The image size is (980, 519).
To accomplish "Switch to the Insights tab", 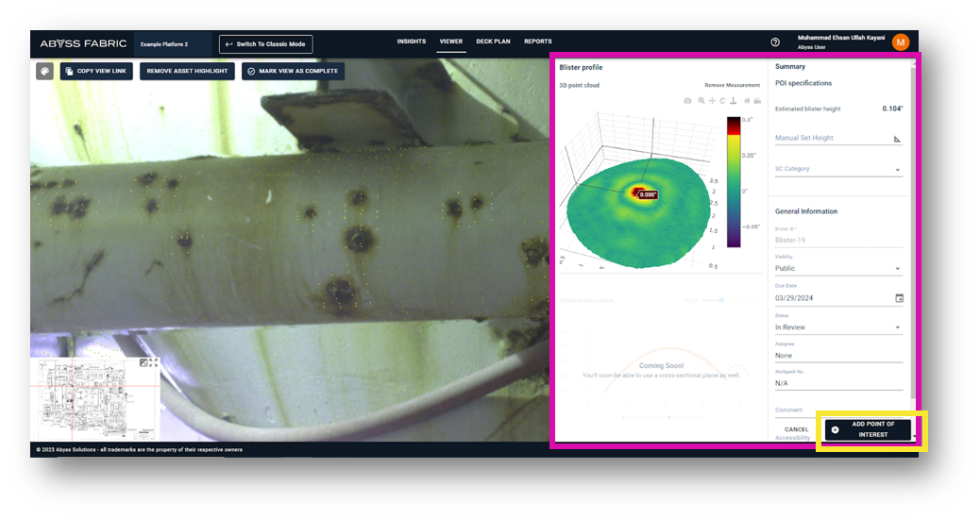I will pyautogui.click(x=411, y=42).
